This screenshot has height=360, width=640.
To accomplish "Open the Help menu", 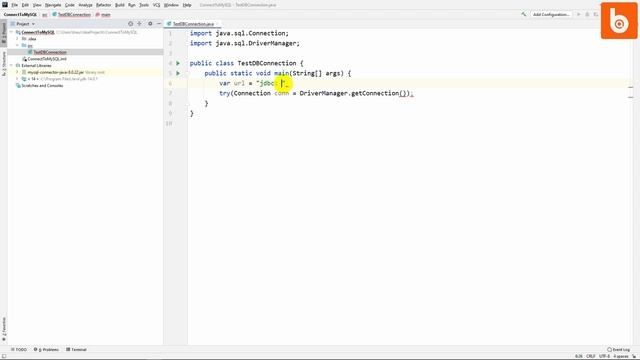I will pyautogui.click(x=187, y=5).
